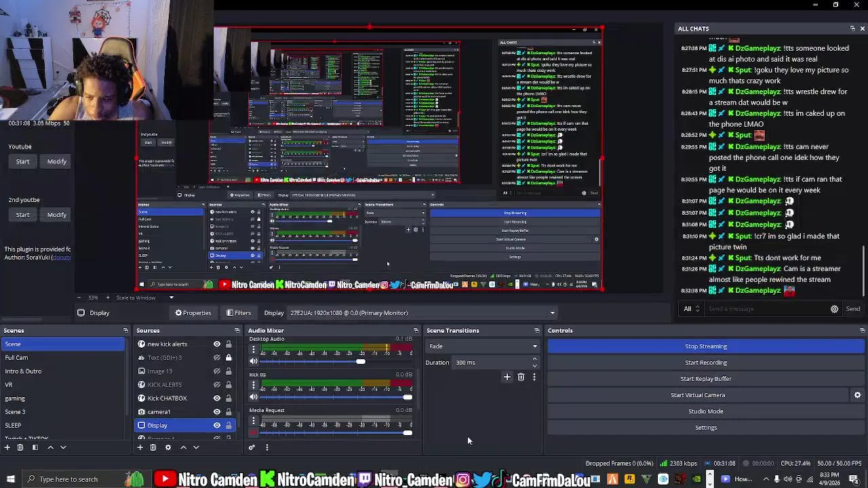Click Stop Streaming button
Viewport: 868px width, 488px height.
tap(706, 346)
